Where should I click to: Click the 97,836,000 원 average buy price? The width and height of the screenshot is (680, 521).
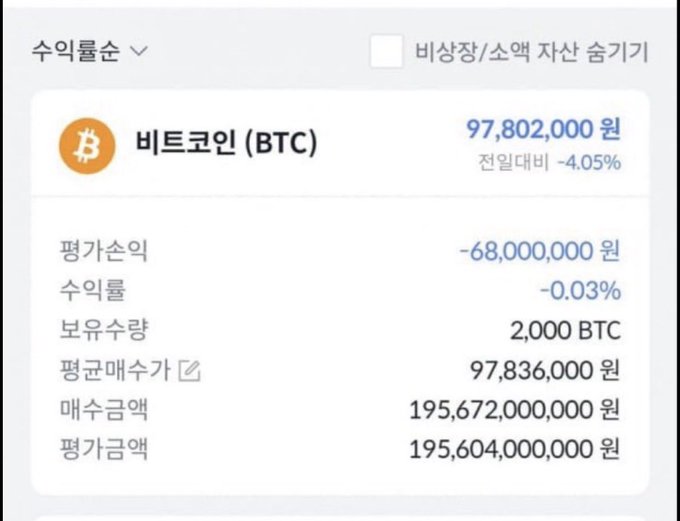tap(545, 371)
